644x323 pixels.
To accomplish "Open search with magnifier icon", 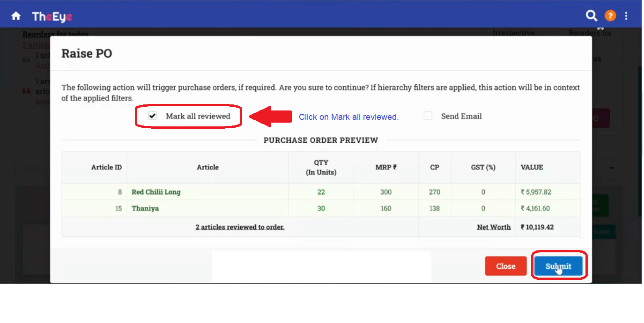I will pyautogui.click(x=592, y=16).
